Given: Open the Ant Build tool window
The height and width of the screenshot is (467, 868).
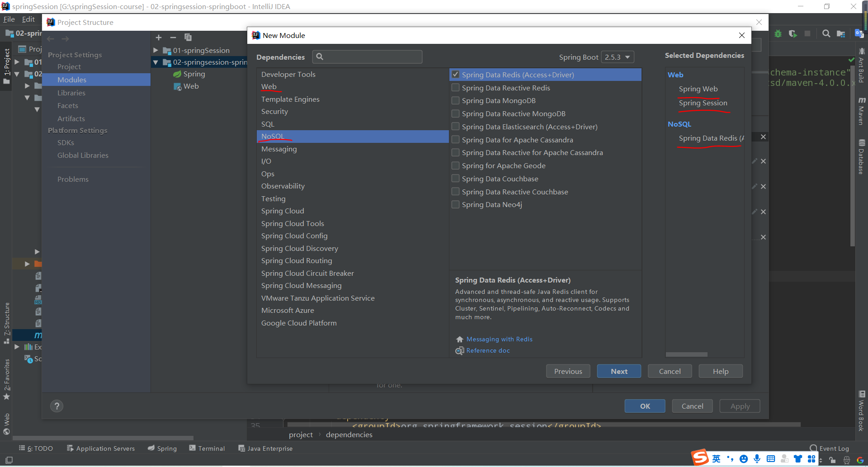Looking at the screenshot, I should pos(862,66).
